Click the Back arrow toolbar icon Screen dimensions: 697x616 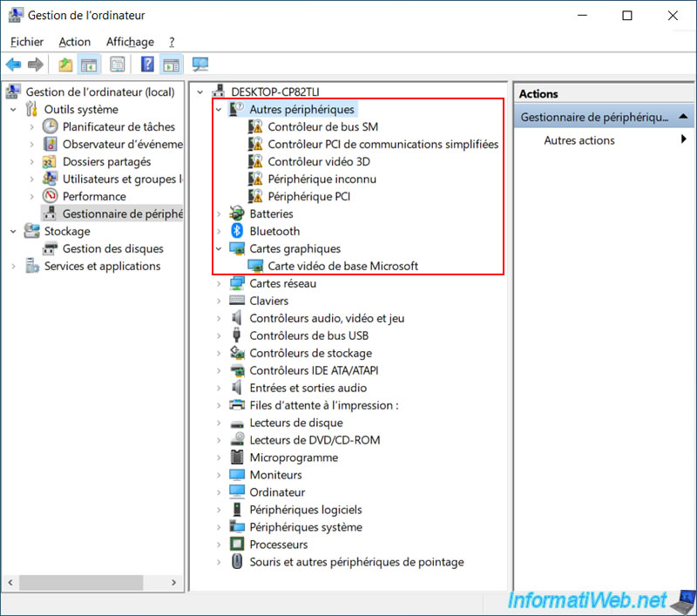(x=13, y=64)
